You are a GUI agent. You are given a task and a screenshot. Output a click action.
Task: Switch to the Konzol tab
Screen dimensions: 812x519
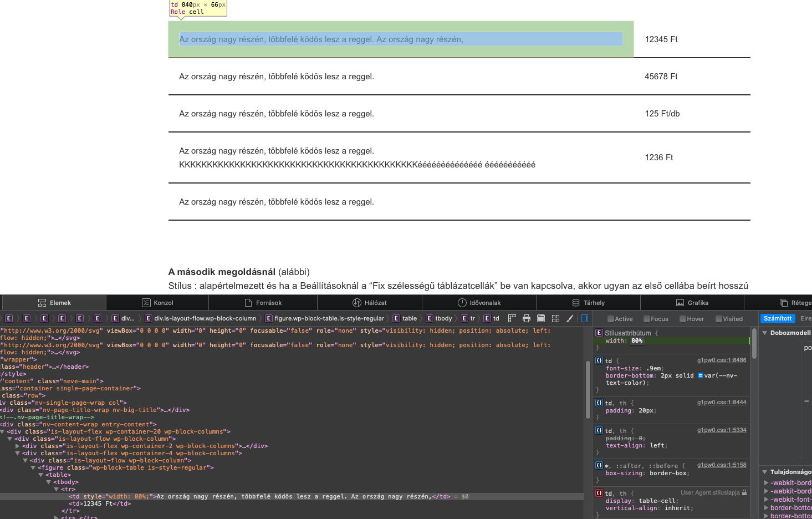(x=157, y=303)
